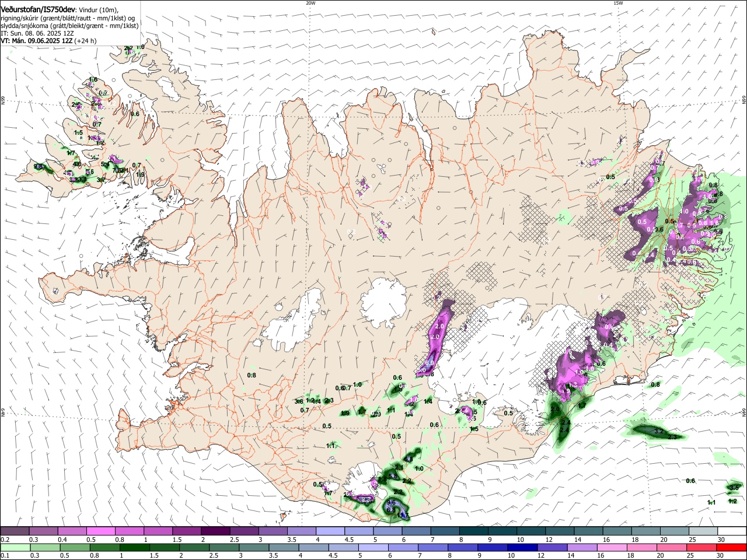Pick the darkest purple 2–2.5 swatch in the upper legend
The height and width of the screenshot is (560, 747).
coord(215,531)
